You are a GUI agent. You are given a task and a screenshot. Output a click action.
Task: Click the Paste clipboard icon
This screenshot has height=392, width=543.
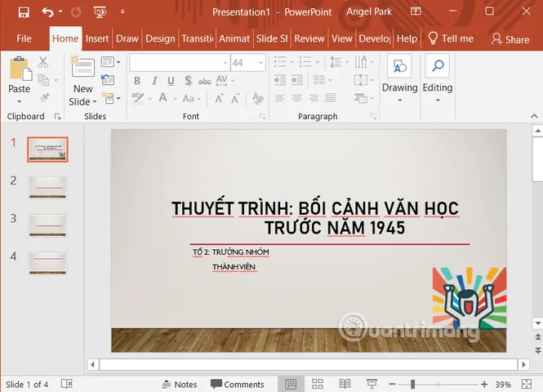pos(20,69)
